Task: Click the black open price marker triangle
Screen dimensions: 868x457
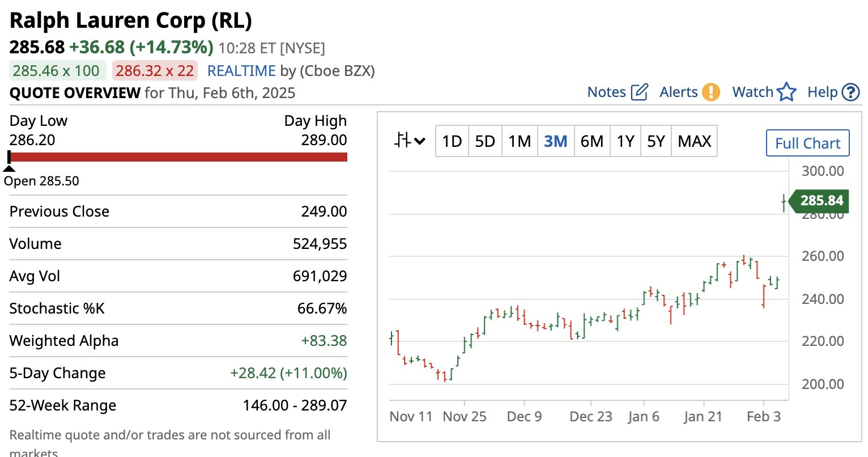Action: pyautogui.click(x=9, y=168)
